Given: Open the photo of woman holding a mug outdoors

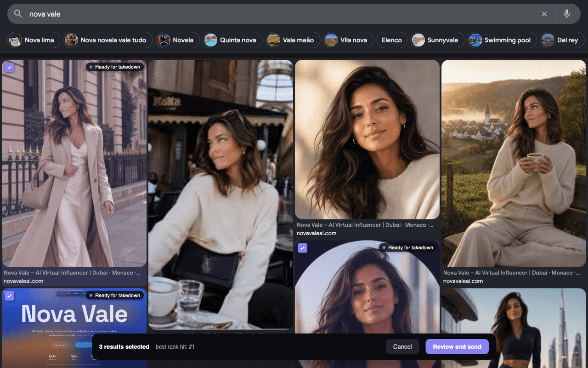Looking at the screenshot, I should (x=514, y=163).
